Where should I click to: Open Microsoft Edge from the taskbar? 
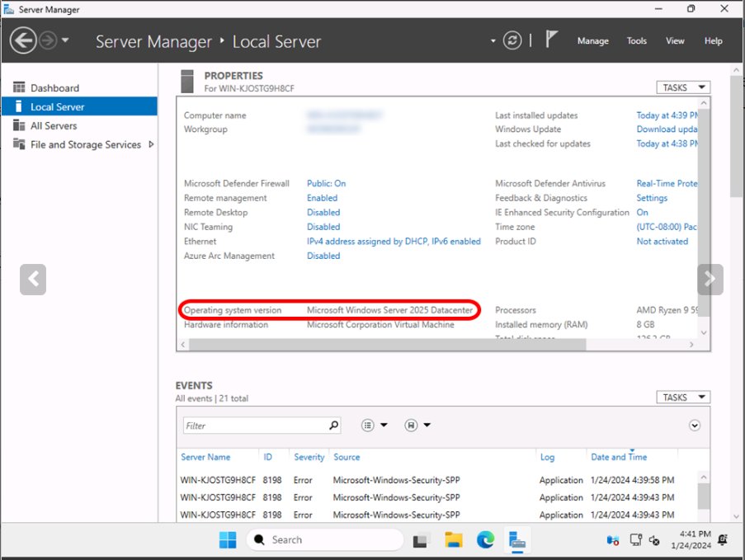[485, 540]
